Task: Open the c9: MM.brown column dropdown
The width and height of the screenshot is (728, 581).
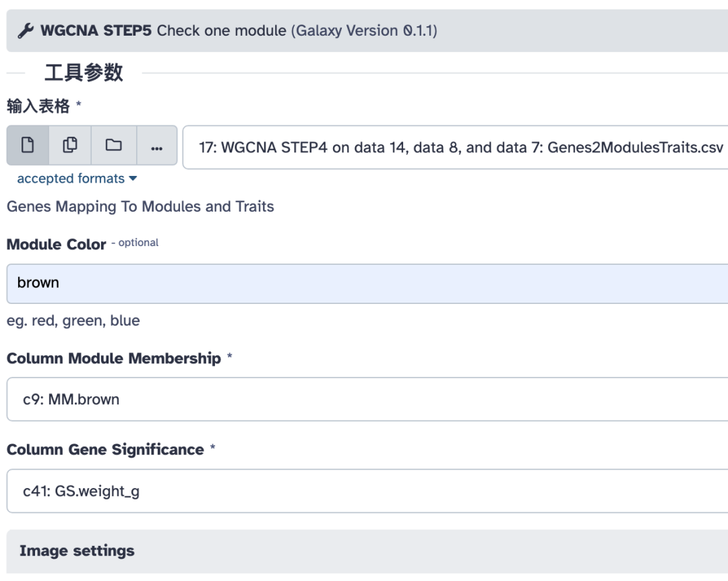Action: (x=364, y=399)
